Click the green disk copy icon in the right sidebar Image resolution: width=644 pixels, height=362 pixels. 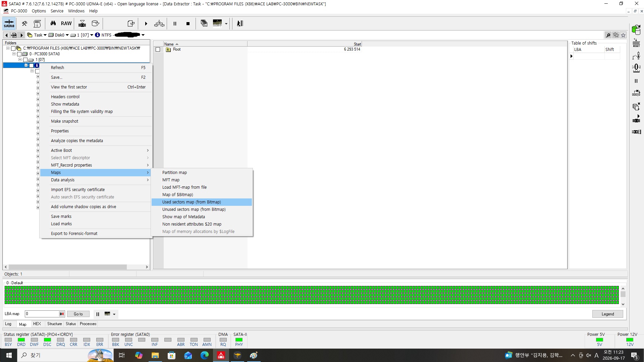coord(636,29)
